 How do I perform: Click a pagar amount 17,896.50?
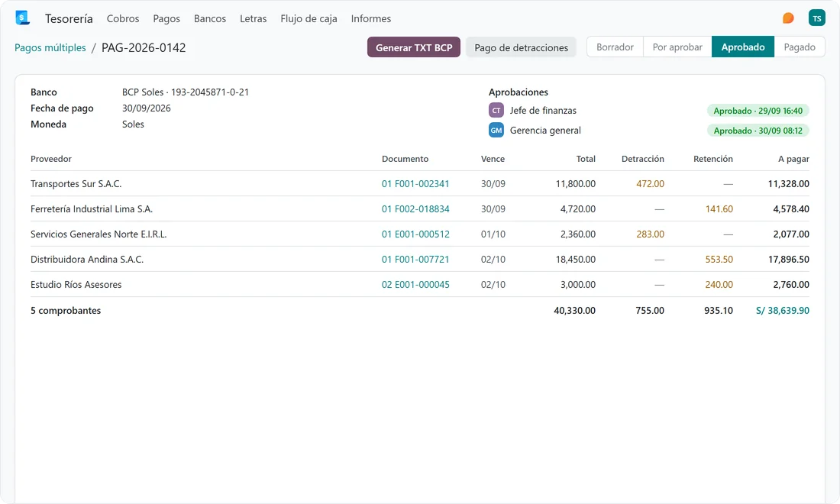coord(789,259)
